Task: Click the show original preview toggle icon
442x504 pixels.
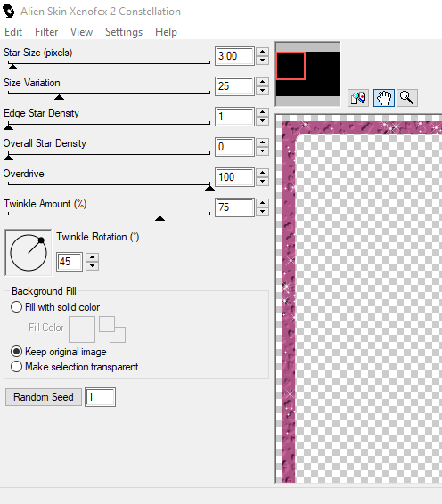Action: point(358,98)
